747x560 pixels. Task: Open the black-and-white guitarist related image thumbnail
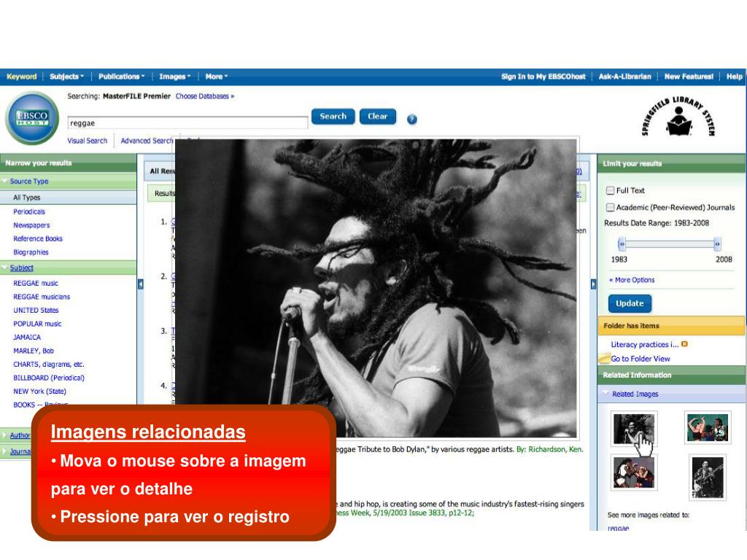click(x=708, y=477)
